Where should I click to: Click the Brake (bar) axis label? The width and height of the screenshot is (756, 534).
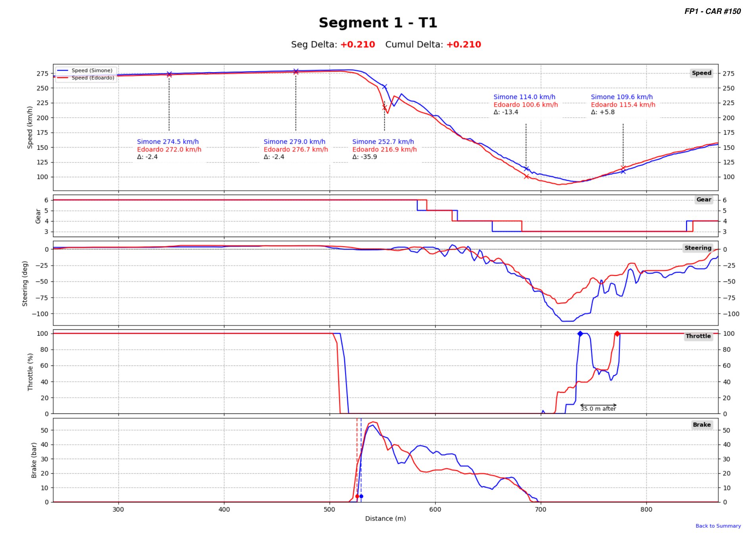[34, 460]
